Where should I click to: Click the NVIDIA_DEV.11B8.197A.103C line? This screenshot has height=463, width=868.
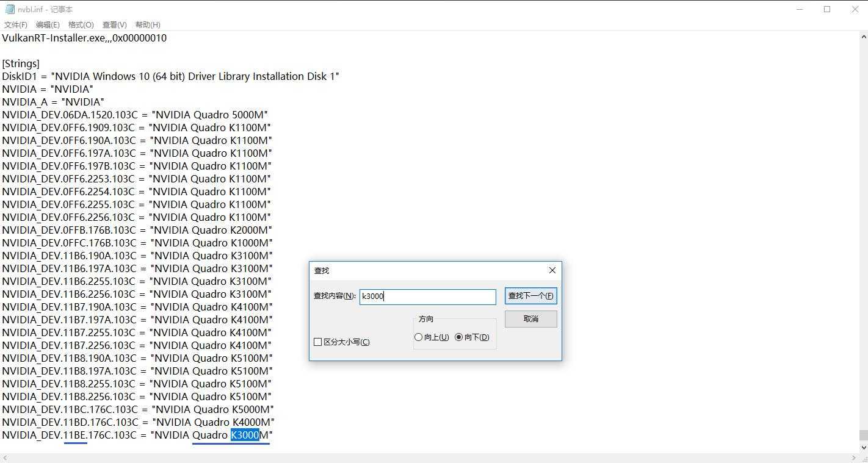(137, 371)
